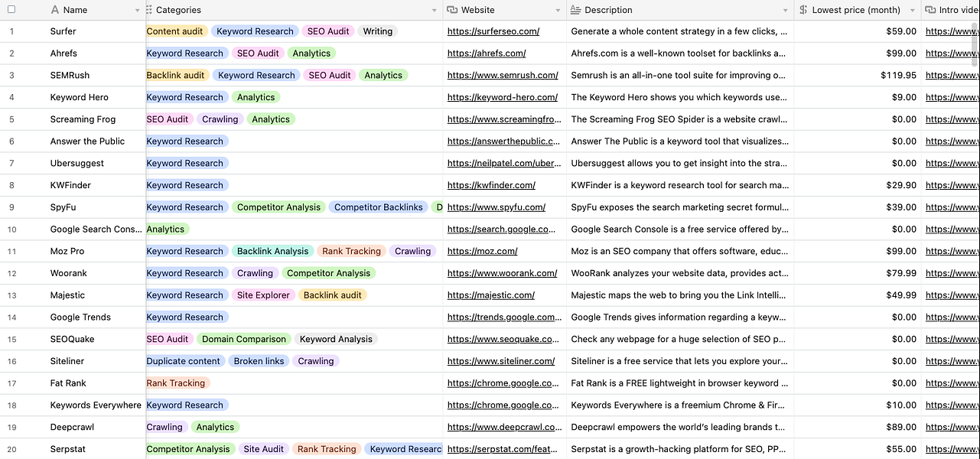Click the Keyword Analysis tag in SEOQuake row
Viewport: 980px width, 459px height.
coord(336,339)
